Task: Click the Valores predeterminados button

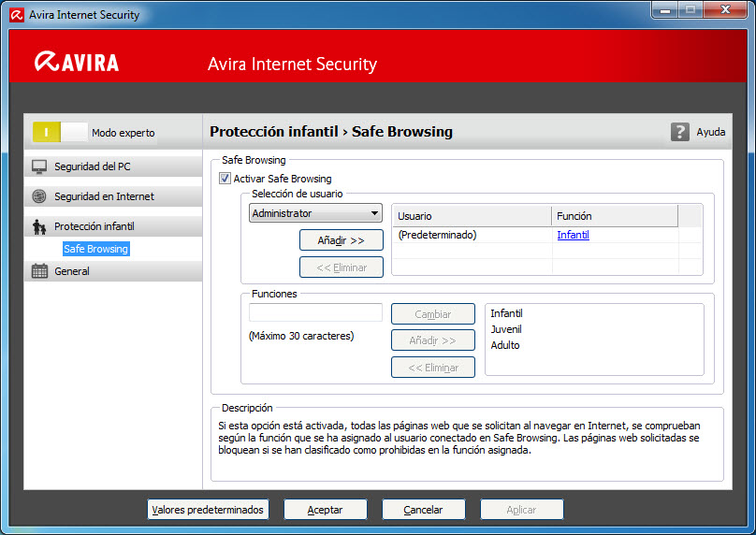Action: pos(208,510)
